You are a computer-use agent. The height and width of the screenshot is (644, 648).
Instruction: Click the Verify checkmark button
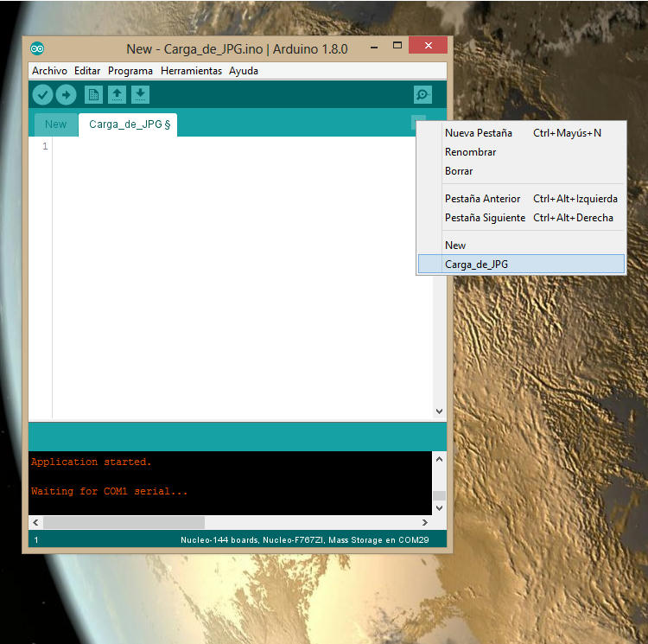coord(42,95)
